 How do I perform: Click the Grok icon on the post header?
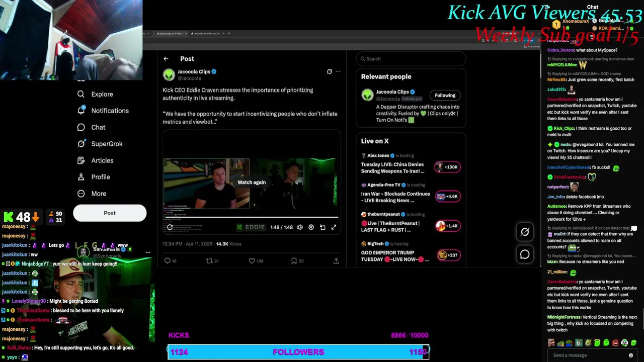pos(330,72)
